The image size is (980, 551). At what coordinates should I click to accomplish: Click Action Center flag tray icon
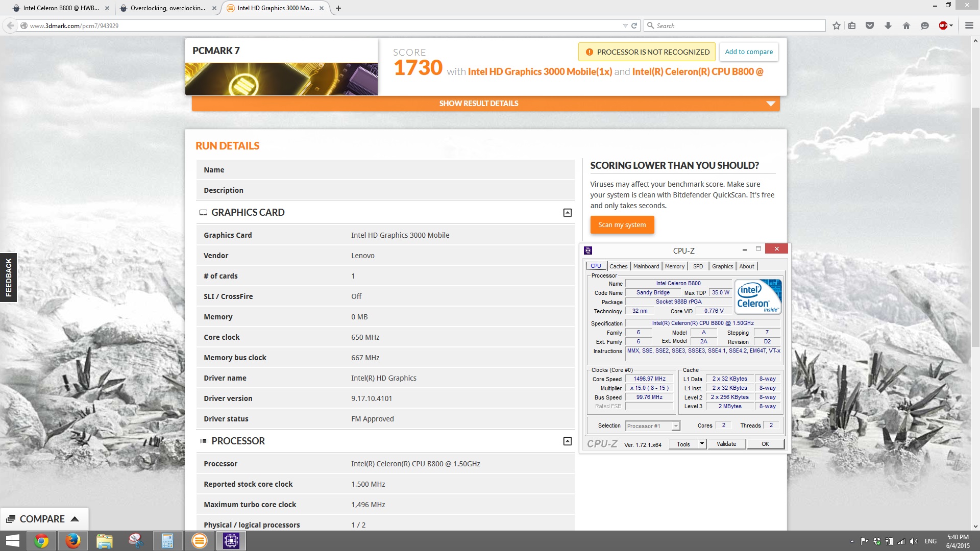coord(864,541)
